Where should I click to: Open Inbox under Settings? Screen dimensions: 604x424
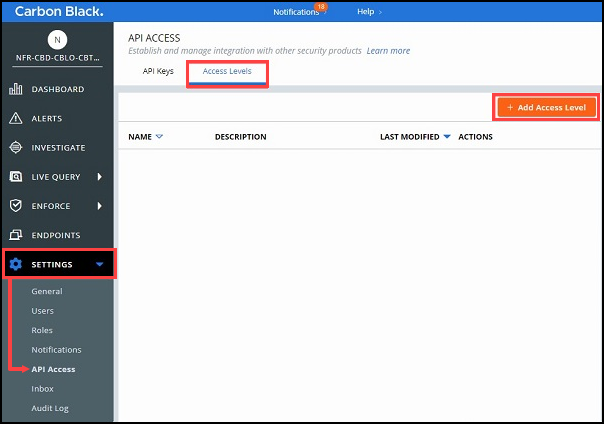[42, 389]
